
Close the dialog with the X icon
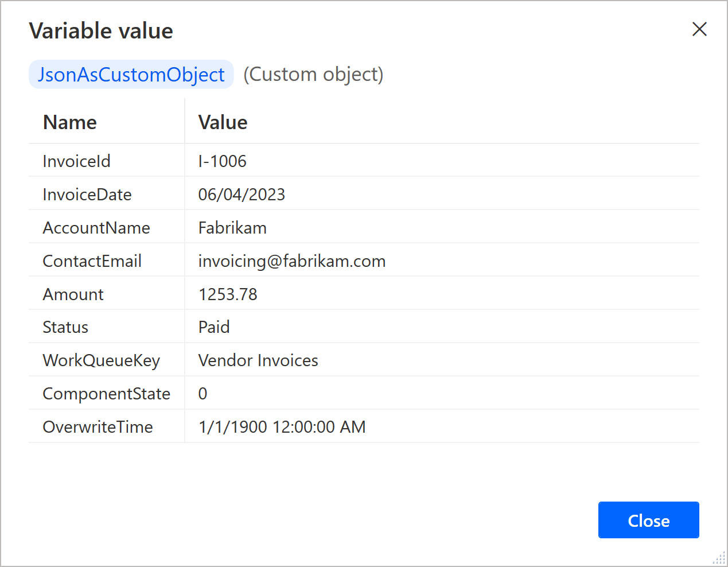[699, 29]
